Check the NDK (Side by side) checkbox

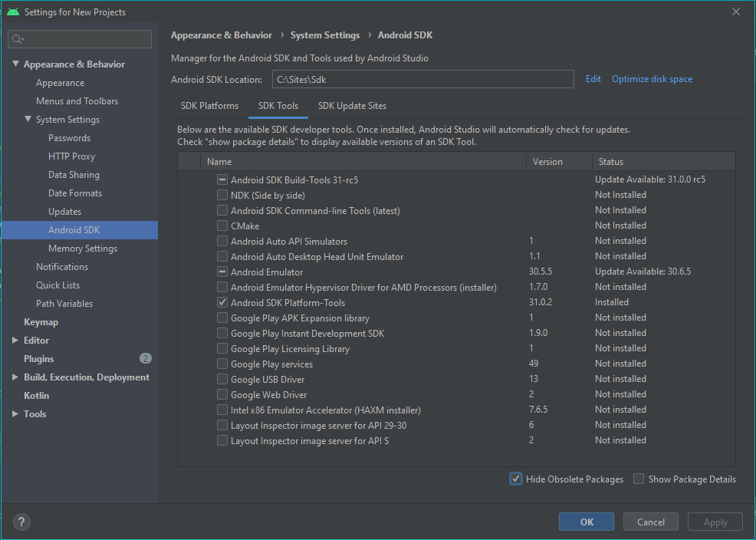coord(222,194)
